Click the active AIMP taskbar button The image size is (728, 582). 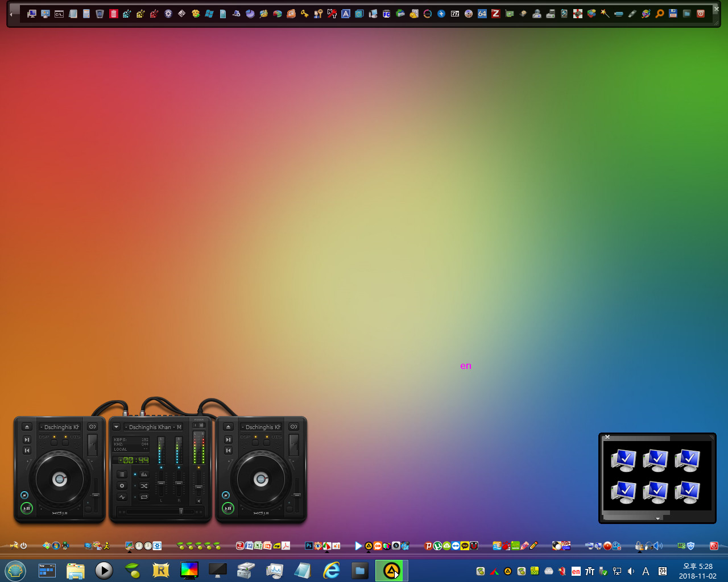tap(391, 571)
